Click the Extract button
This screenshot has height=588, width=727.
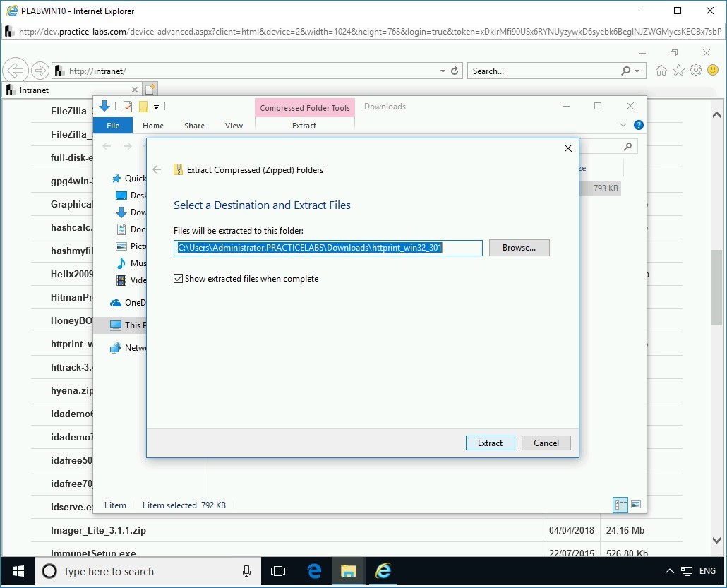coord(490,443)
